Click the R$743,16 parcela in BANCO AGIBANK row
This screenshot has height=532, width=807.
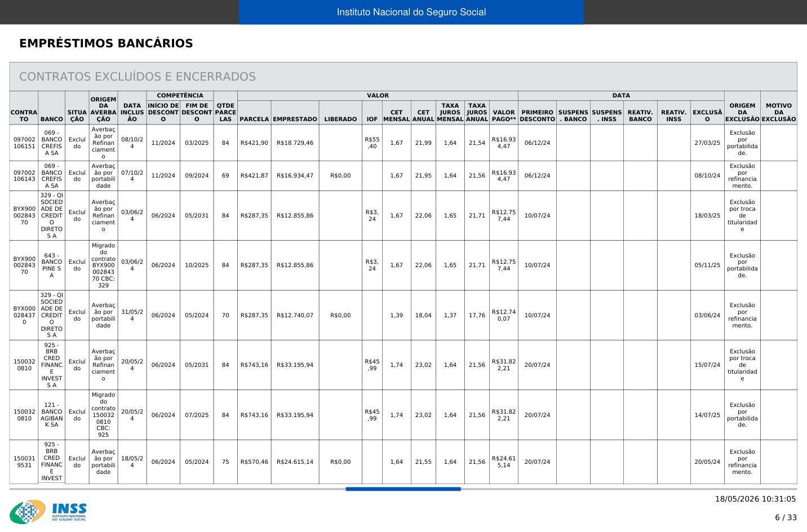click(254, 415)
